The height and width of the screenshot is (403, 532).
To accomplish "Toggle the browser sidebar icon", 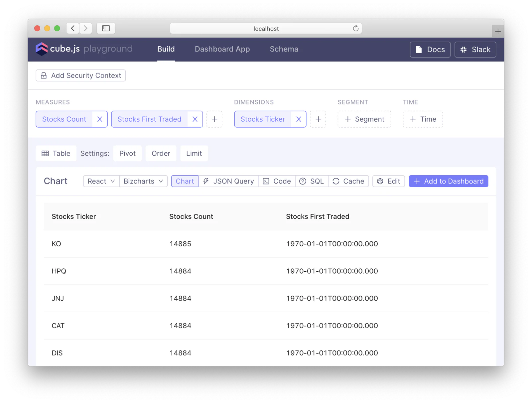I will (x=106, y=28).
